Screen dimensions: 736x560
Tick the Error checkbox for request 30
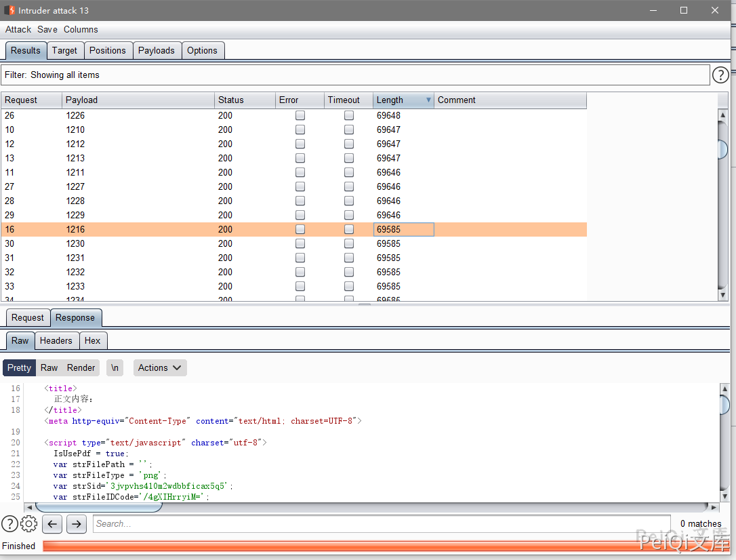pos(300,244)
